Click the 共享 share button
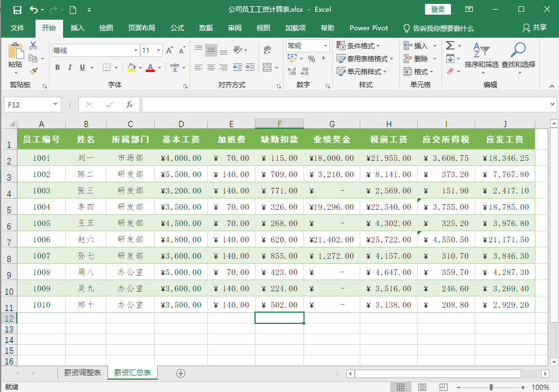 pos(534,28)
